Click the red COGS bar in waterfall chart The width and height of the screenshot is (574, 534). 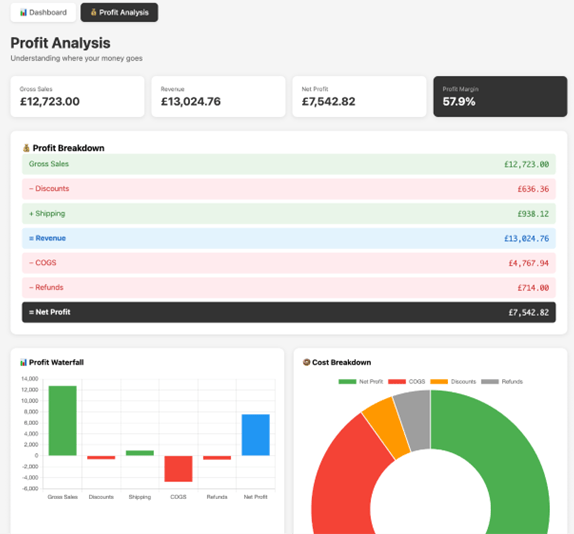178,468
